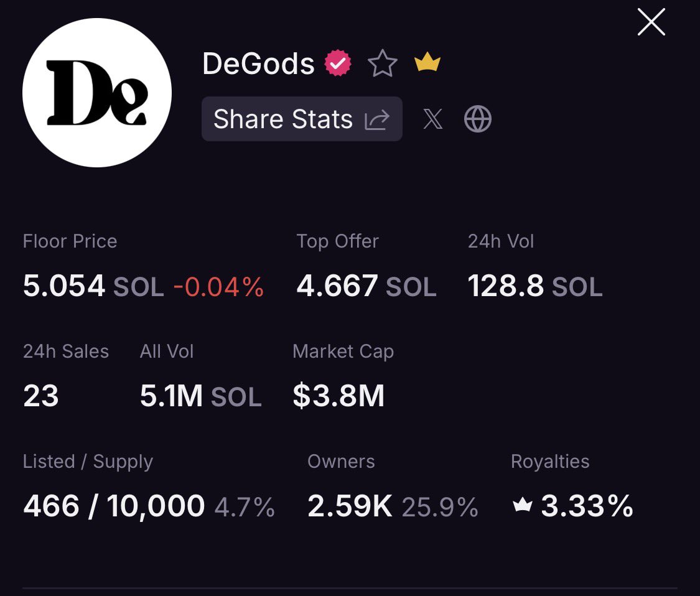The height and width of the screenshot is (596, 700).
Task: Open the DeGods website globe icon
Action: pyautogui.click(x=478, y=119)
